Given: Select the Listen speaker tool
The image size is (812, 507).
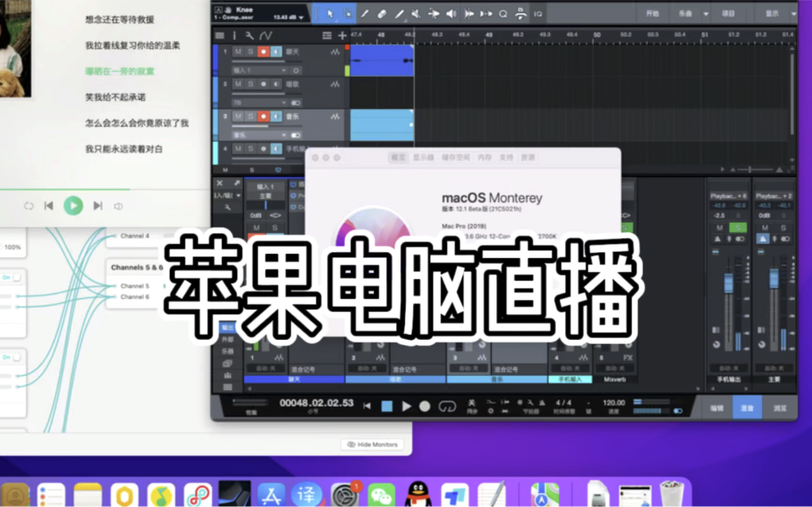Looking at the screenshot, I should [x=451, y=14].
